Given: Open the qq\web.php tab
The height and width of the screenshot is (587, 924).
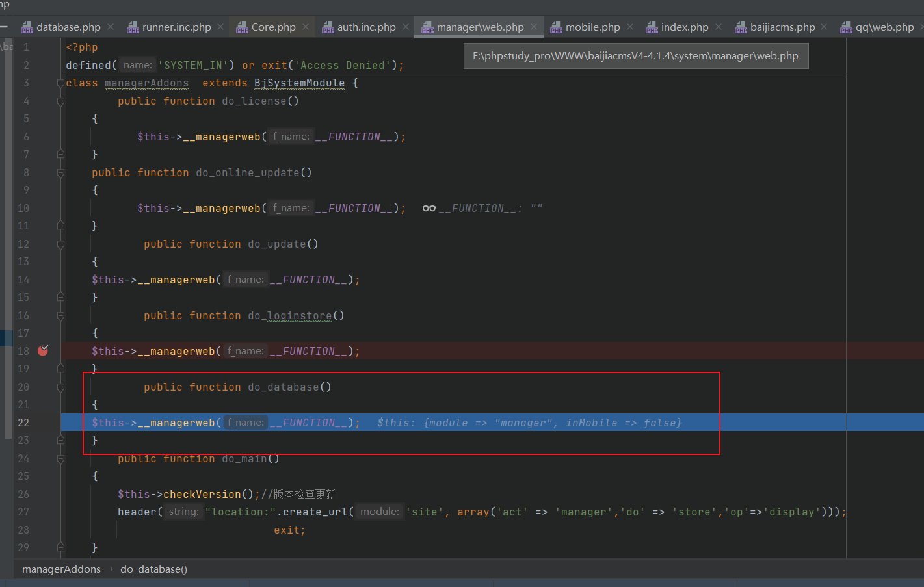Looking at the screenshot, I should click(x=884, y=27).
